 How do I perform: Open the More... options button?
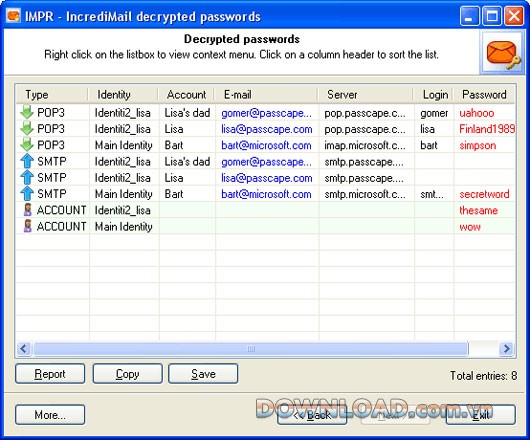pyautogui.click(x=50, y=415)
